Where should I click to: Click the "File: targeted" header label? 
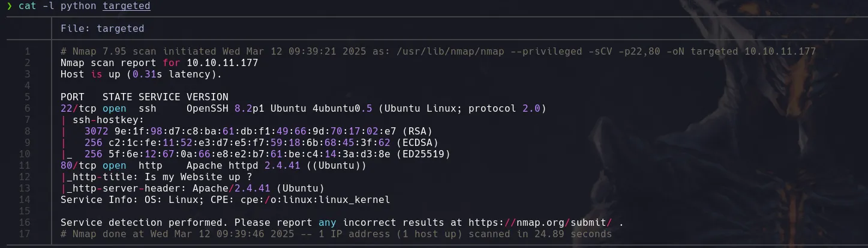[102, 28]
